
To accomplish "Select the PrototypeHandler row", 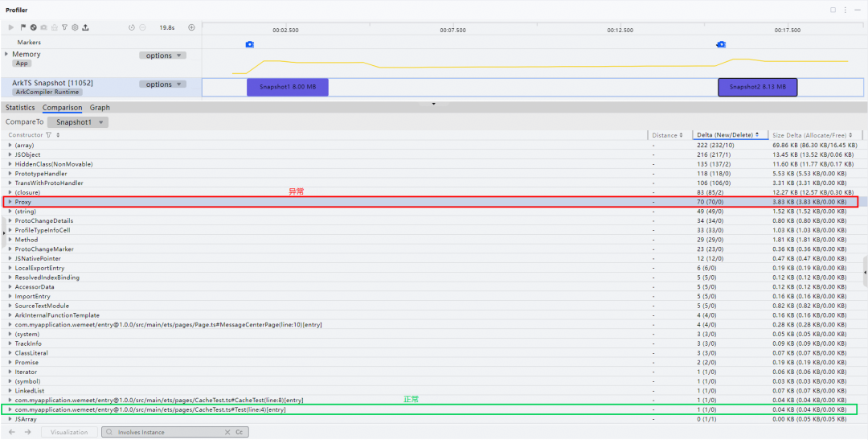I will 433,174.
